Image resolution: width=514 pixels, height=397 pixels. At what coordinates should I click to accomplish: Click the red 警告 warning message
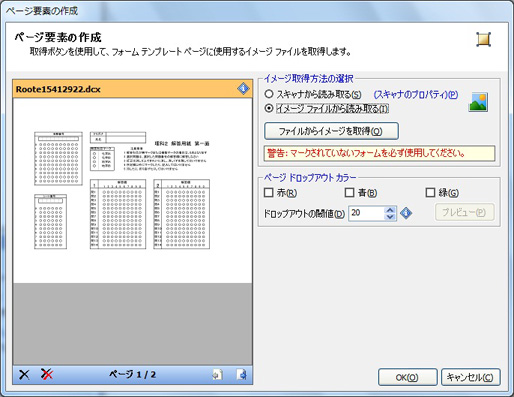(379, 154)
